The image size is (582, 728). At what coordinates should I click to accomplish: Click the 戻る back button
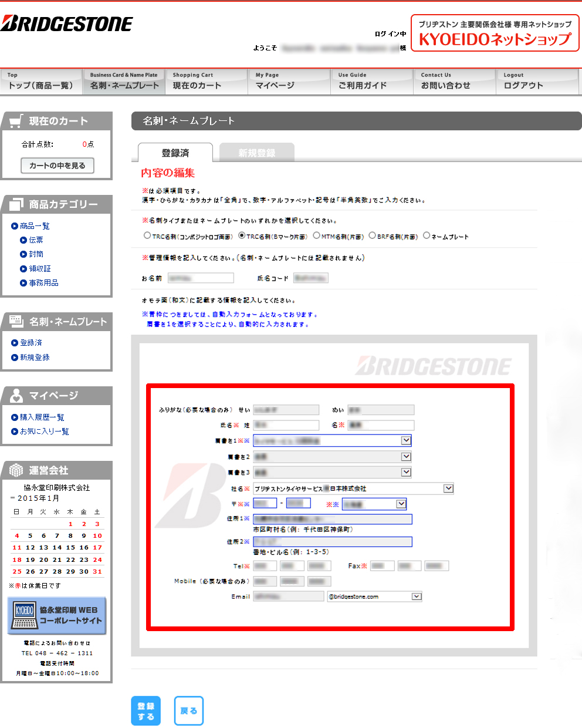coord(188,711)
